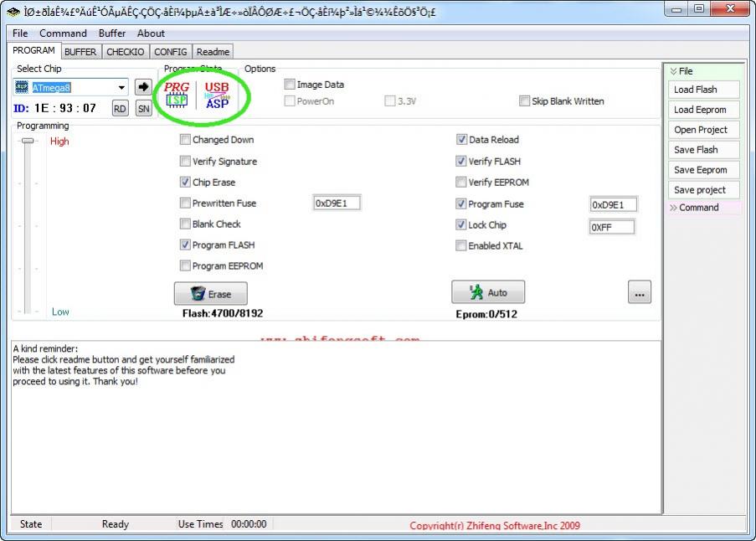This screenshot has height=541, width=756.
Task: Click the ellipsis button near Auto
Action: [x=639, y=292]
